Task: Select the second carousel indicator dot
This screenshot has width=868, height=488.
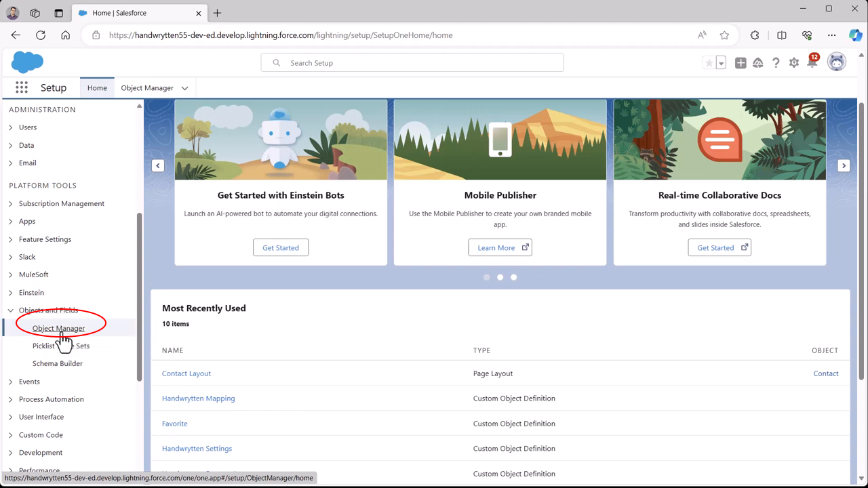Action: click(x=500, y=277)
